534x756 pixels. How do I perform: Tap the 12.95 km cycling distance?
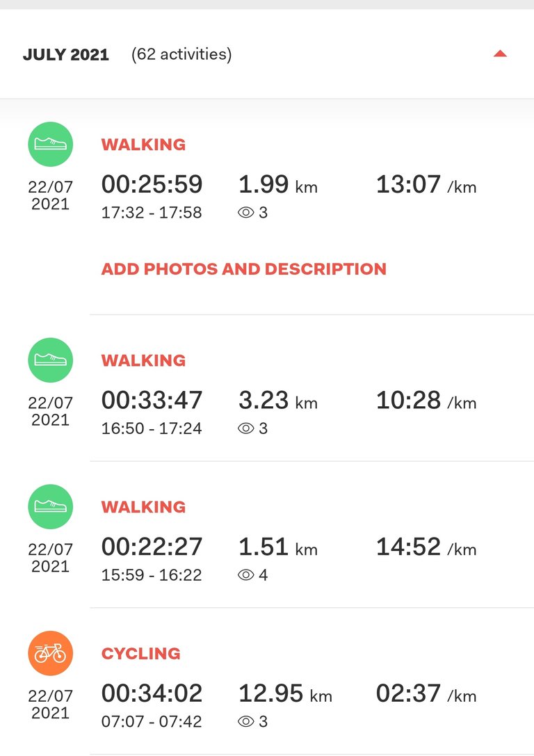[x=285, y=694]
